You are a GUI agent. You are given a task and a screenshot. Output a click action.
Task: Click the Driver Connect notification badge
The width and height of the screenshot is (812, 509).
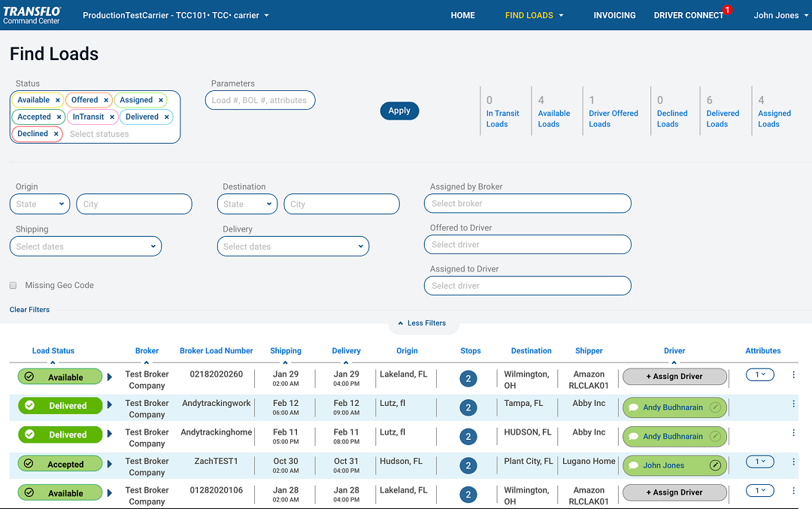point(727,10)
